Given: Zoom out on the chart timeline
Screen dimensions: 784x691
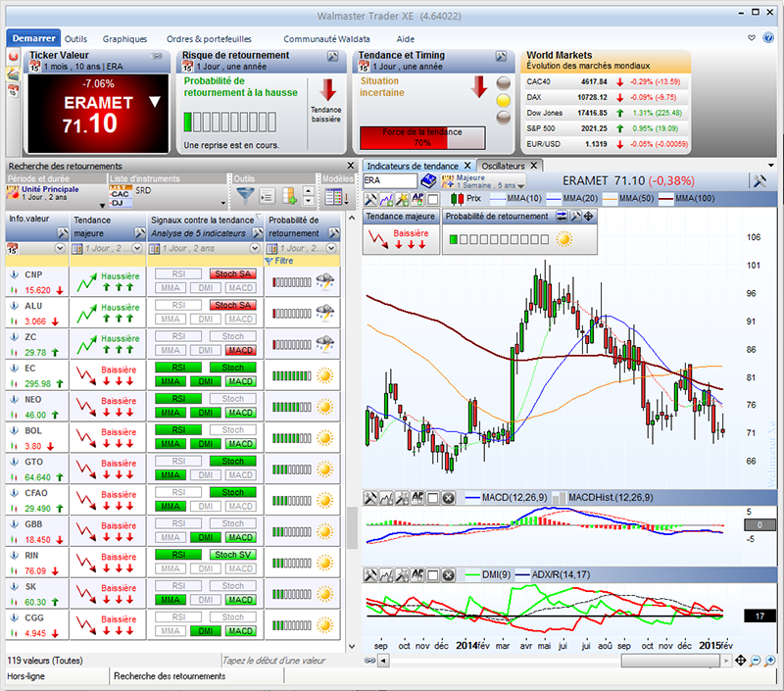Looking at the screenshot, I should (756, 661).
